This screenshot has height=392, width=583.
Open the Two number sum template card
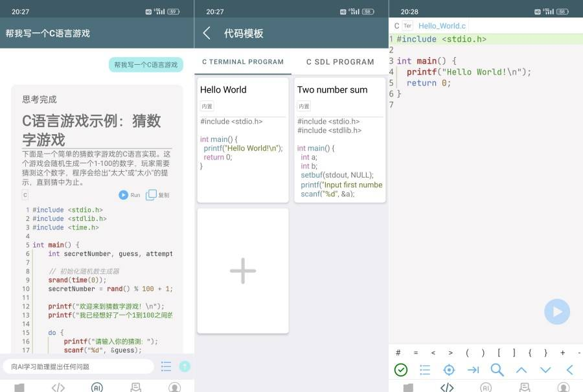340,140
